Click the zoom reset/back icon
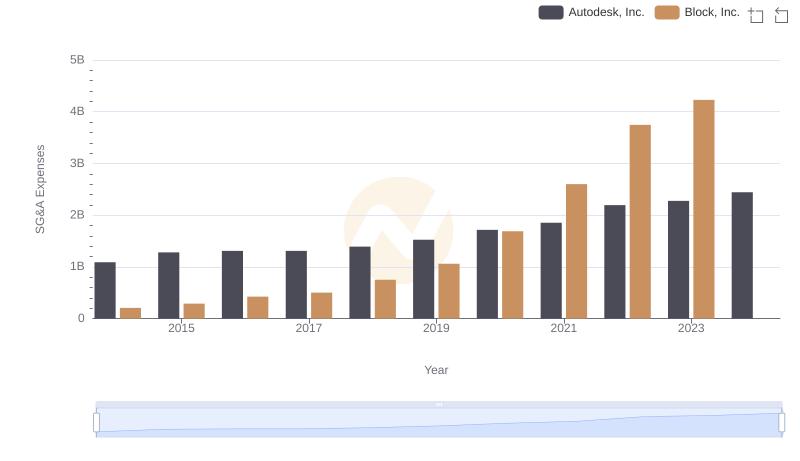The height and width of the screenshot is (461, 800). pyautogui.click(x=781, y=15)
